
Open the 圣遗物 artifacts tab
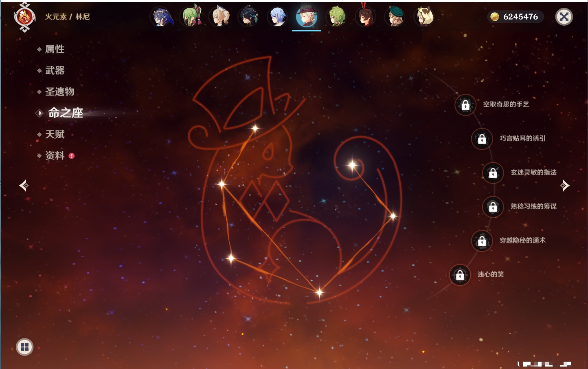59,92
